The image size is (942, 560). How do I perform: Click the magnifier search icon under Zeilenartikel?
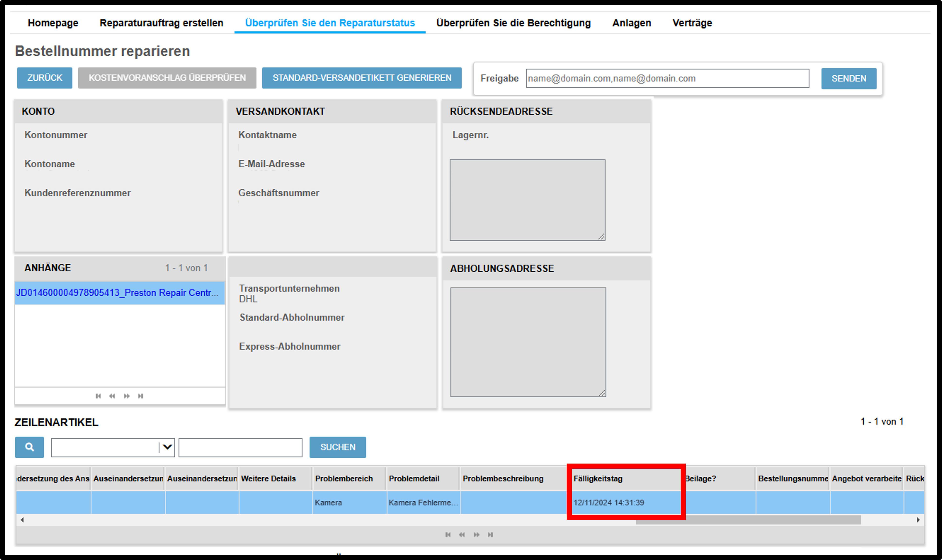point(29,447)
